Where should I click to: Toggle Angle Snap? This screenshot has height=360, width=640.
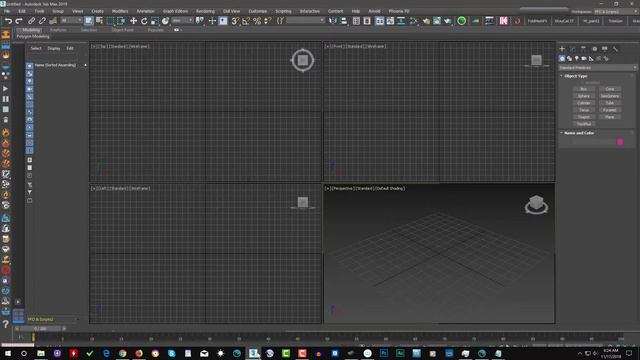click(x=246, y=21)
